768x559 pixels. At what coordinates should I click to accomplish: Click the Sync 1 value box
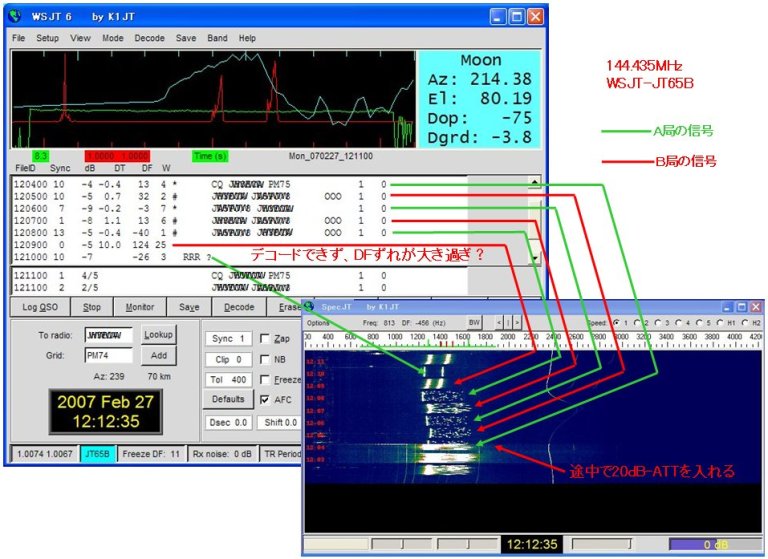coord(228,339)
